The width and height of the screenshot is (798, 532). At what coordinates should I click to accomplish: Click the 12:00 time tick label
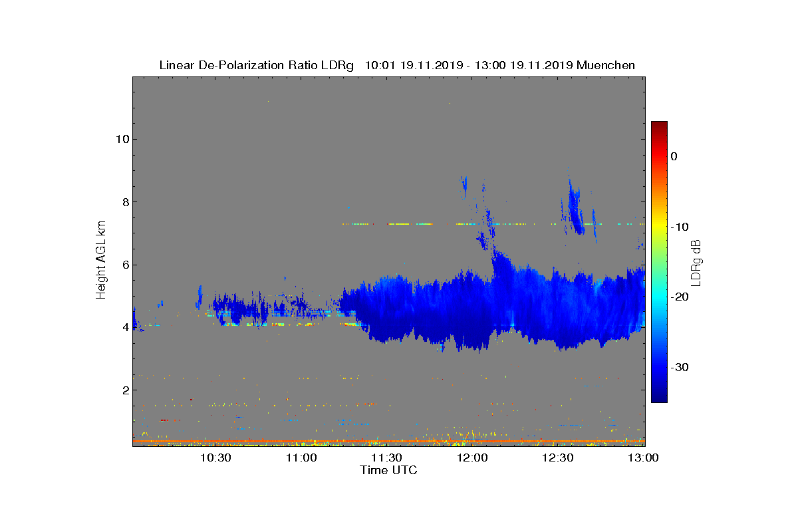click(x=472, y=458)
